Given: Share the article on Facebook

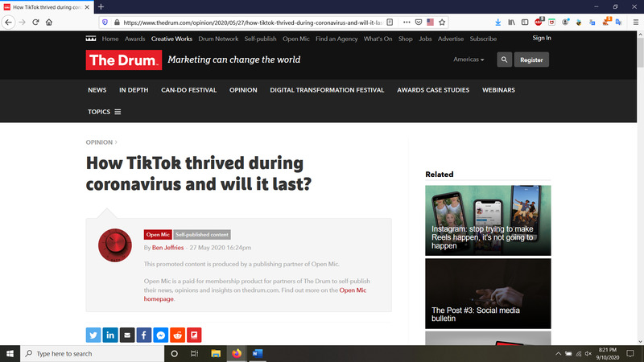Looking at the screenshot, I should pos(144,335).
